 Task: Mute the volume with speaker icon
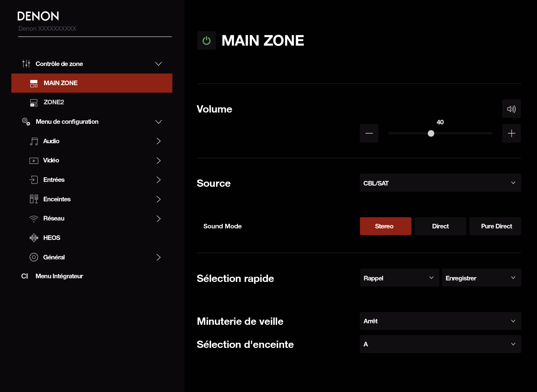click(x=511, y=109)
